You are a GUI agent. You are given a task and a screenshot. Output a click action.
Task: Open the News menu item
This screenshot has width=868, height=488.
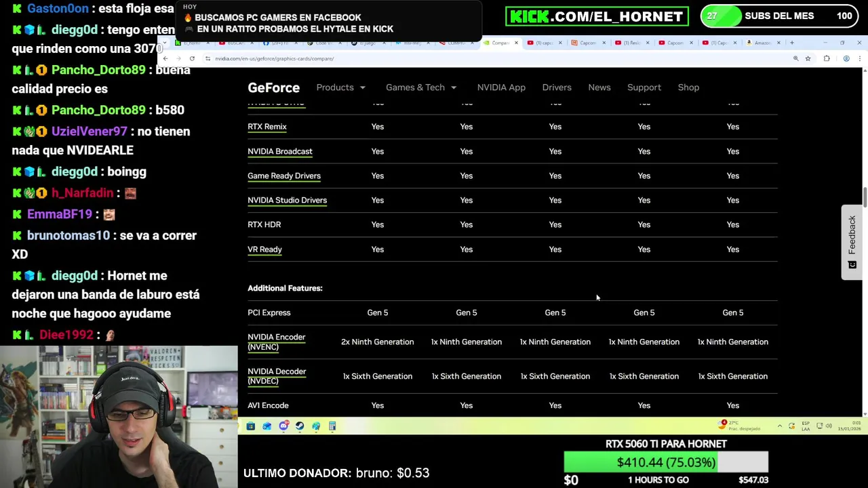[x=599, y=87]
